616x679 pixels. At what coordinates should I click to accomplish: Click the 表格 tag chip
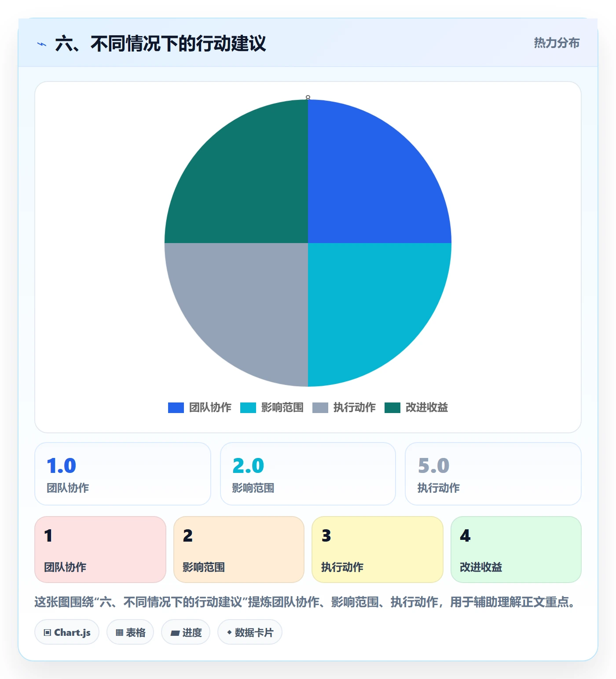point(130,632)
